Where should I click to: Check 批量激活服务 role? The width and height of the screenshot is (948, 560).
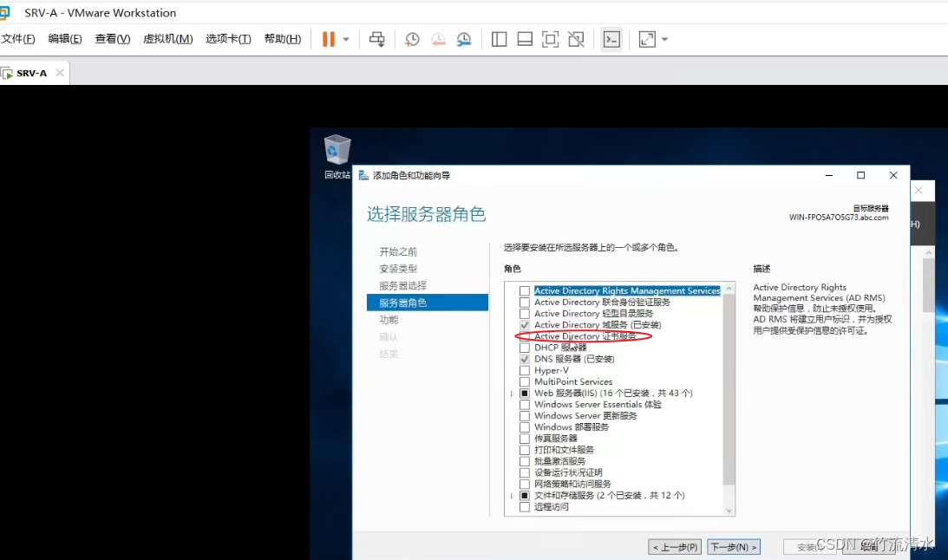tap(524, 461)
